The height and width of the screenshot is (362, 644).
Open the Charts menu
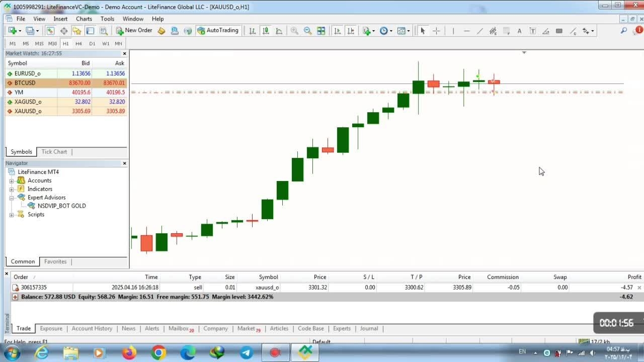pyautogui.click(x=84, y=19)
